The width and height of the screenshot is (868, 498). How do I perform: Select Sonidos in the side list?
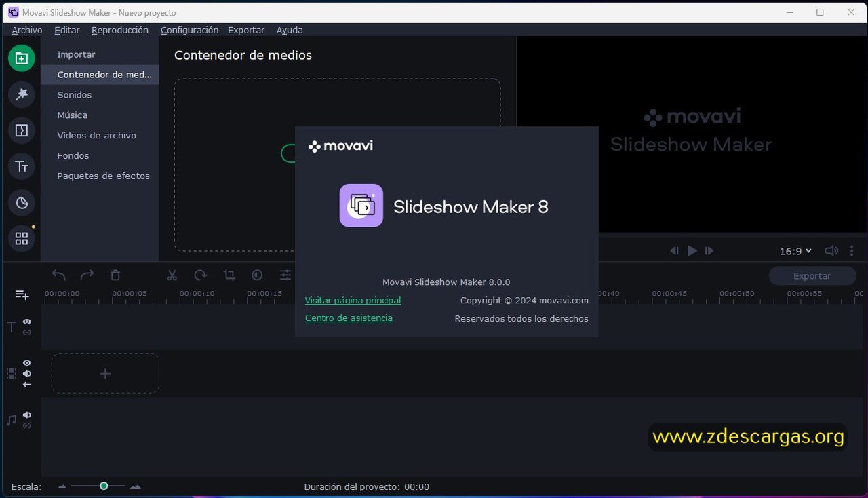tap(100, 95)
